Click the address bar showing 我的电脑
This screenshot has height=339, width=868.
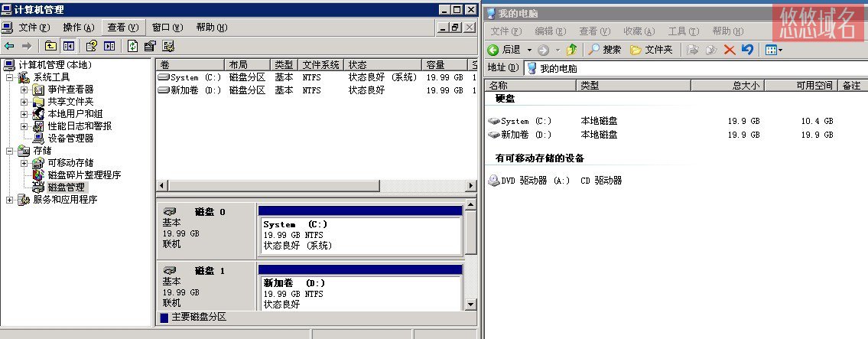pos(694,68)
